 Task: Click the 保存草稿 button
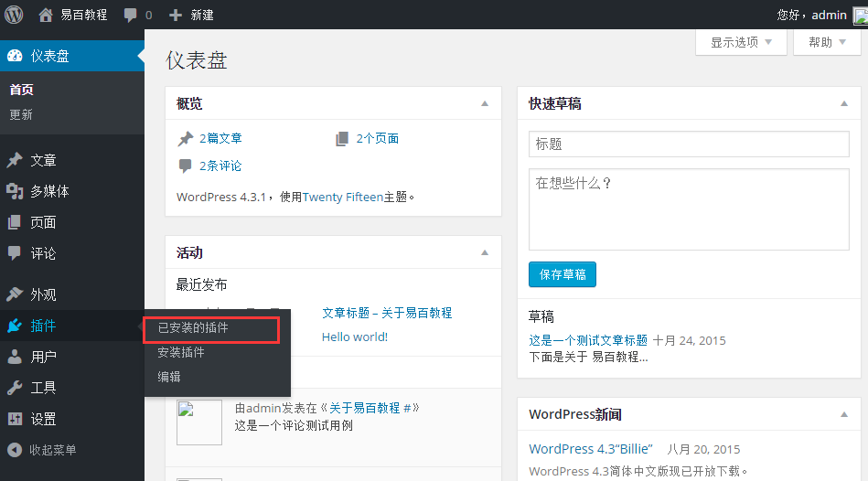click(x=562, y=274)
